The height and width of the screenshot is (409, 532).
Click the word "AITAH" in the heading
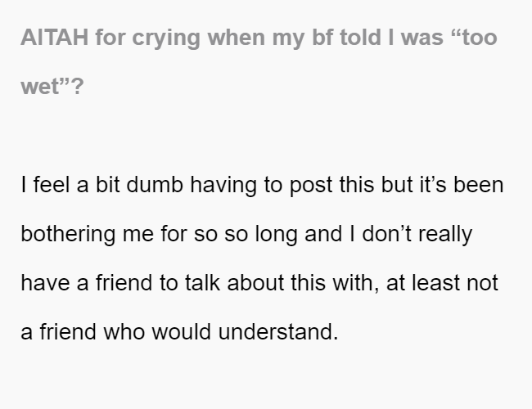[55, 38]
